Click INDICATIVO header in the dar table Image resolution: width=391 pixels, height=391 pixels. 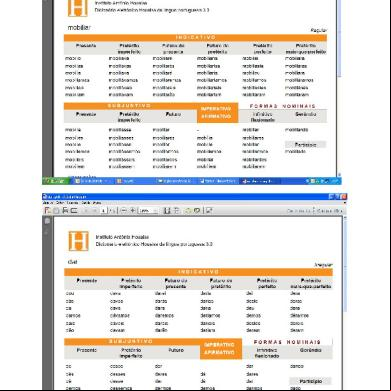pyautogui.click(x=198, y=272)
